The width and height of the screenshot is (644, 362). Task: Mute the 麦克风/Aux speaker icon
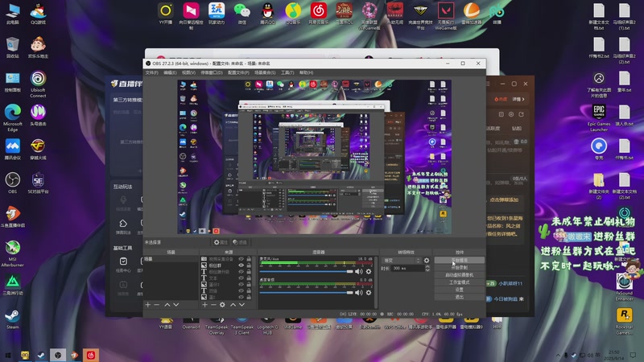(x=359, y=271)
